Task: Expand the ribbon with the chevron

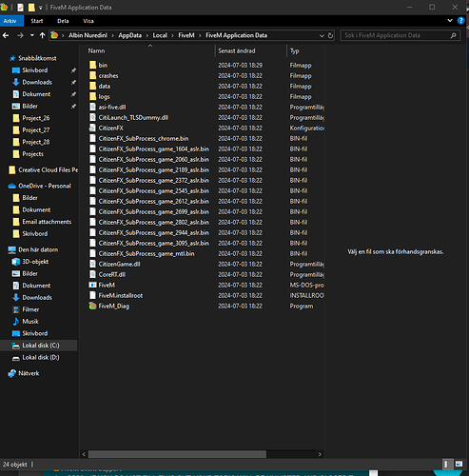Action: (x=450, y=21)
